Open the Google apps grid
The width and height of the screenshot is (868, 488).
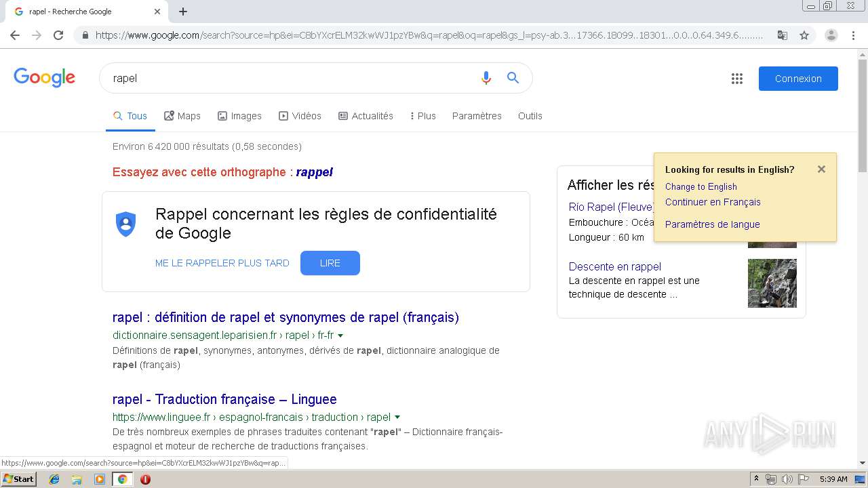coord(737,79)
